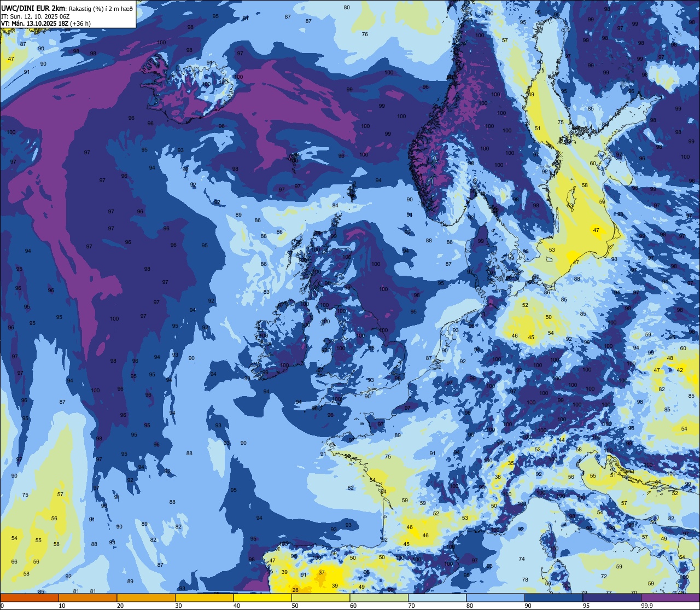Click the humidity value '76' north of Norway Sea

[365, 34]
